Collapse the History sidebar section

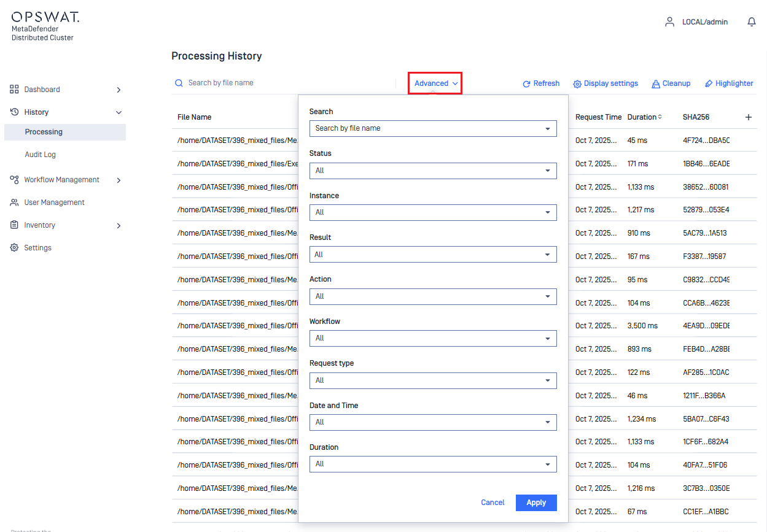tap(119, 112)
